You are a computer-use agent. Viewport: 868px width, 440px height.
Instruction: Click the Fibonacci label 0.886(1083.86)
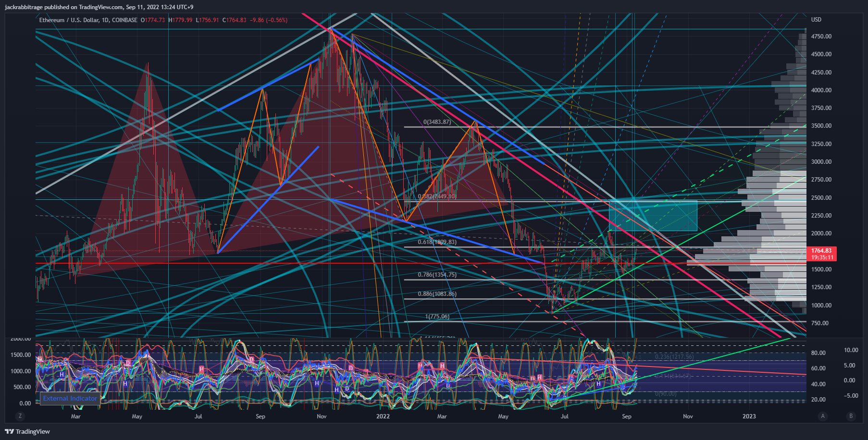(x=437, y=294)
